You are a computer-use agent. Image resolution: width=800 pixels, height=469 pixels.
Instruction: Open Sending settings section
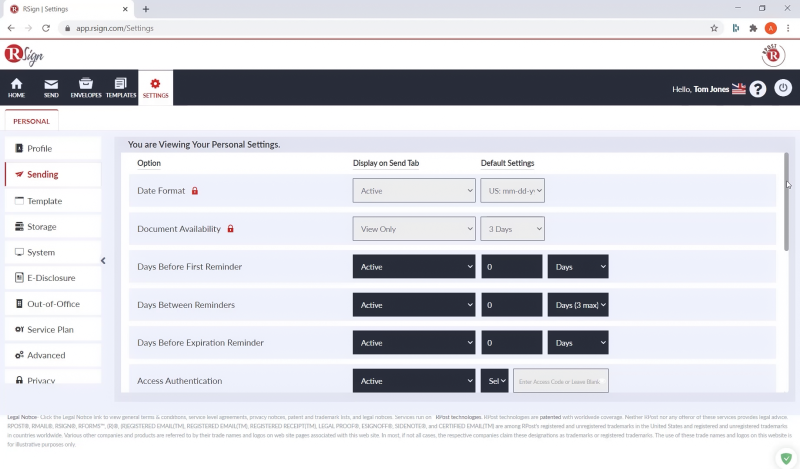[53, 175]
